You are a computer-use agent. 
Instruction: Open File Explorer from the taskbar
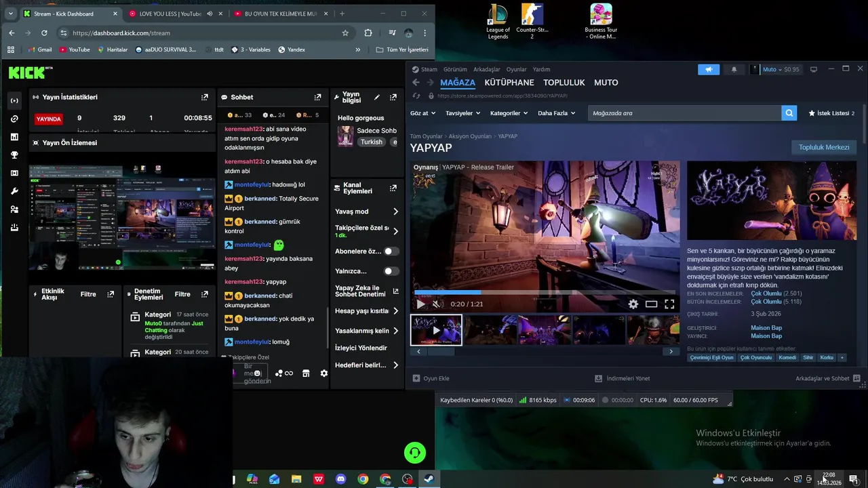click(296, 479)
